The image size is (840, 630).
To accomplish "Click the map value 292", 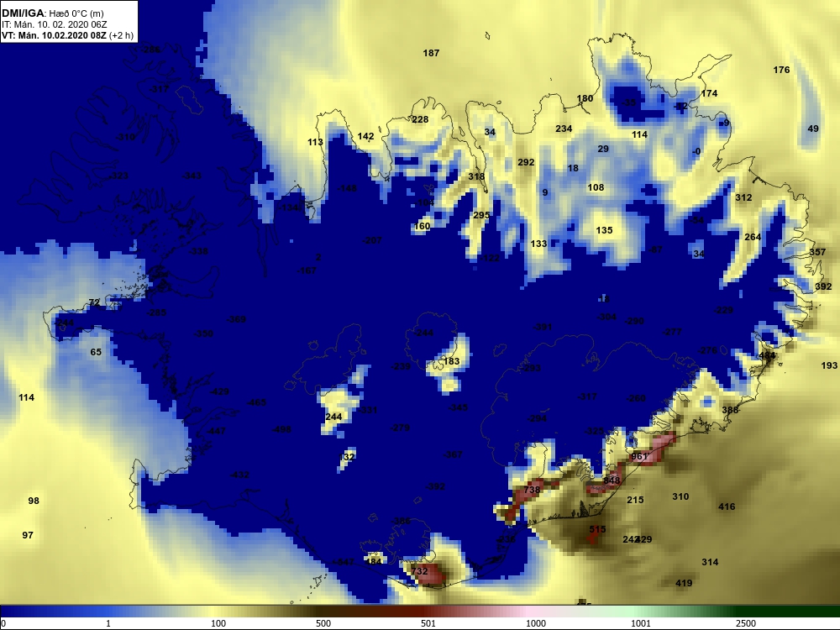I will pyautogui.click(x=526, y=162).
